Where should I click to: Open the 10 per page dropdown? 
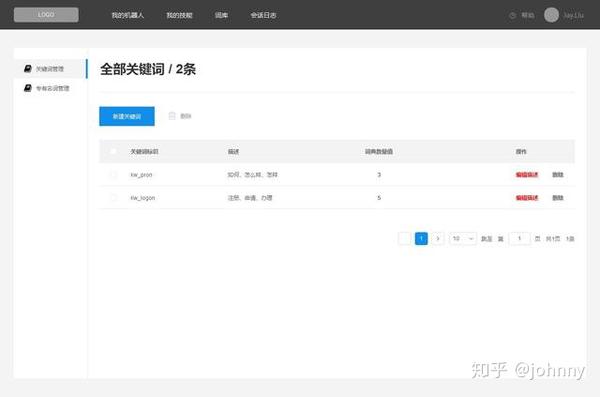[463, 239]
